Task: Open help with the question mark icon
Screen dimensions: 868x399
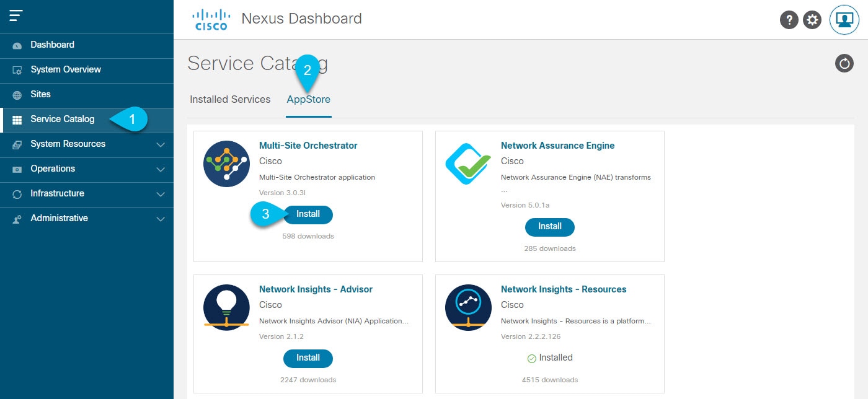Action: [x=789, y=20]
